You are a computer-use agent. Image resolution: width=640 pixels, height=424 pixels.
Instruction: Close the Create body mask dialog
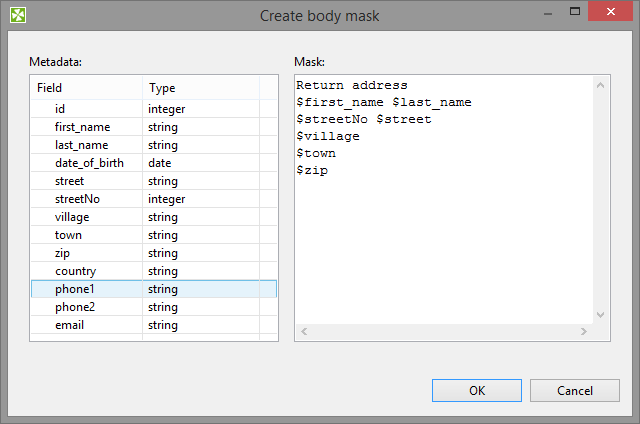611,12
